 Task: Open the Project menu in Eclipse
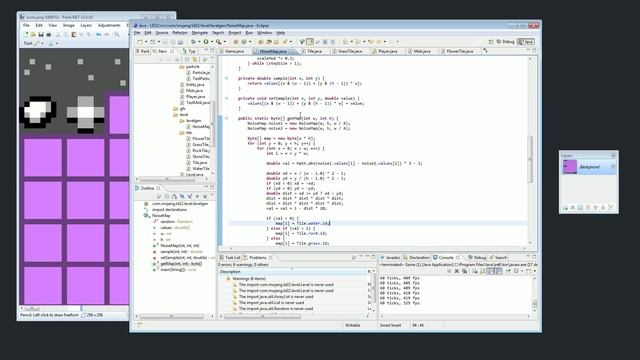235,33
